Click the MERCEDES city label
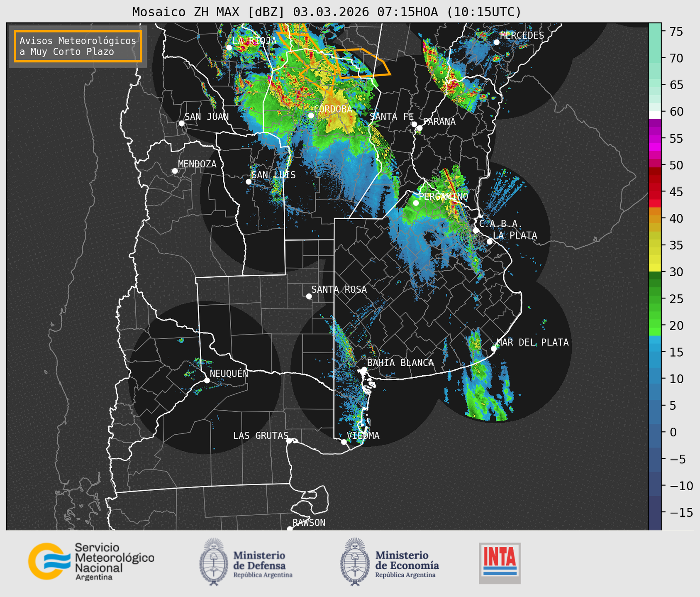The height and width of the screenshot is (597, 700). click(522, 36)
